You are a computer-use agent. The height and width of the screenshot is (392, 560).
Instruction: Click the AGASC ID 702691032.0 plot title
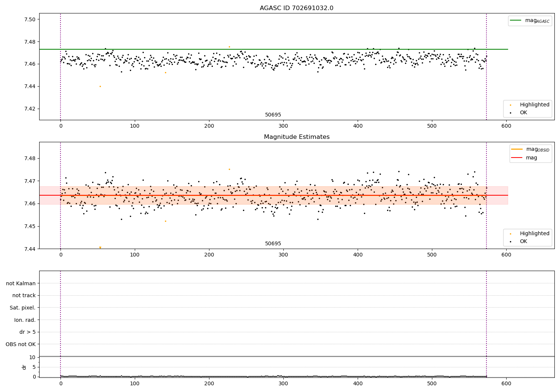tap(296, 8)
